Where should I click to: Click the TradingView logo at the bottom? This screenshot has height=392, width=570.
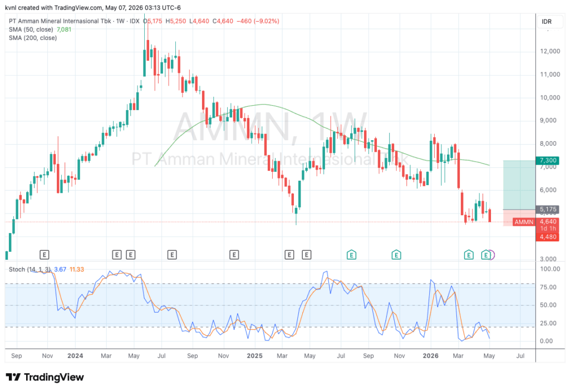point(45,378)
